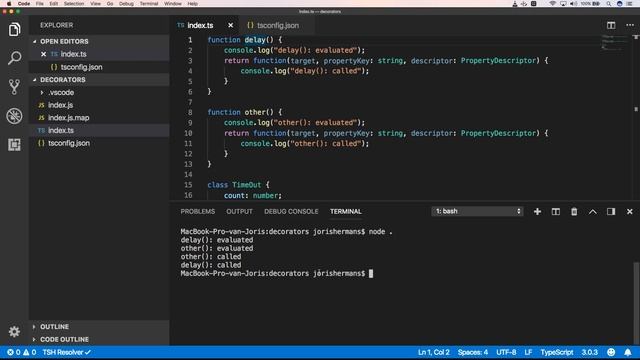The width and height of the screenshot is (640, 360).
Task: Open the Apple menu
Action: (9, 4)
